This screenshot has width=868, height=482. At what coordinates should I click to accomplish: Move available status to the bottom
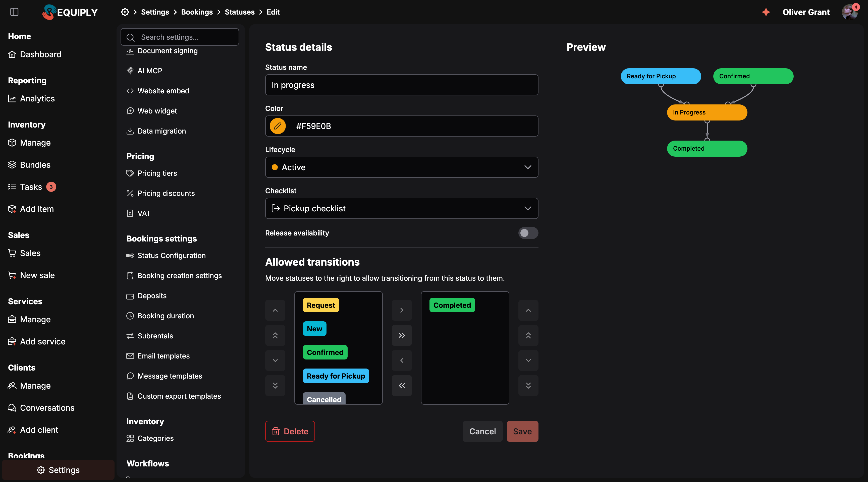pyautogui.click(x=275, y=386)
